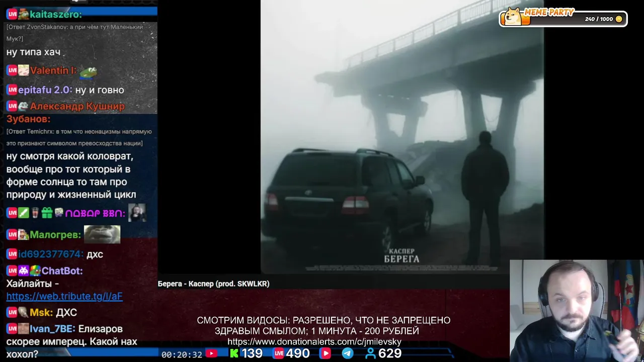Click the username 'Valentin I'
This screenshot has width=644, height=362.
click(x=53, y=70)
